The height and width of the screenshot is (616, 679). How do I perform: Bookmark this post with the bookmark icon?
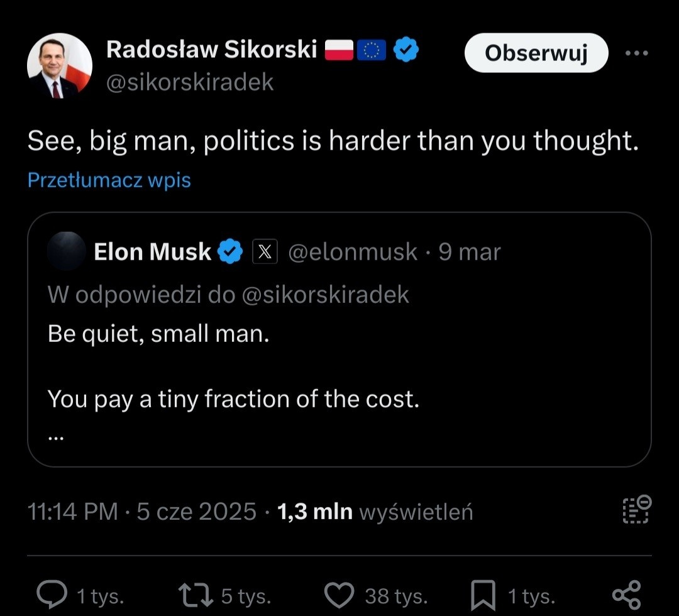[483, 595]
